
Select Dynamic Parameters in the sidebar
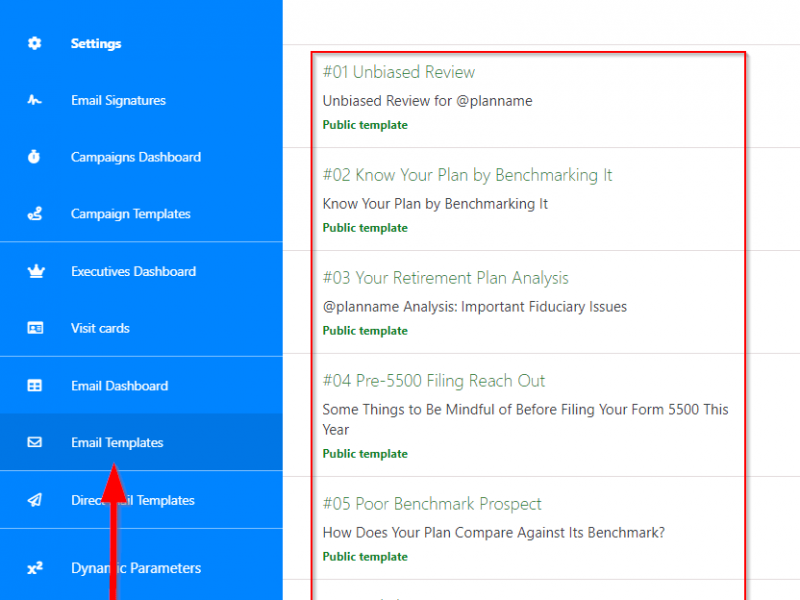coord(136,568)
